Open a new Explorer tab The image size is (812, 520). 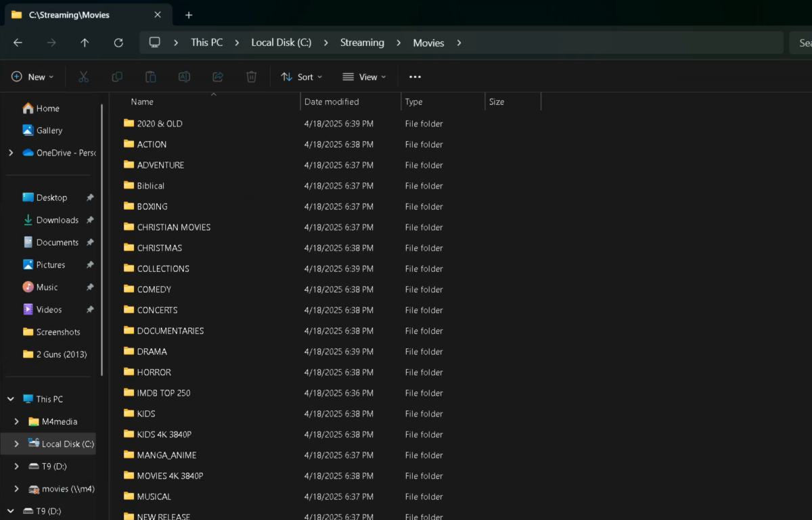188,14
